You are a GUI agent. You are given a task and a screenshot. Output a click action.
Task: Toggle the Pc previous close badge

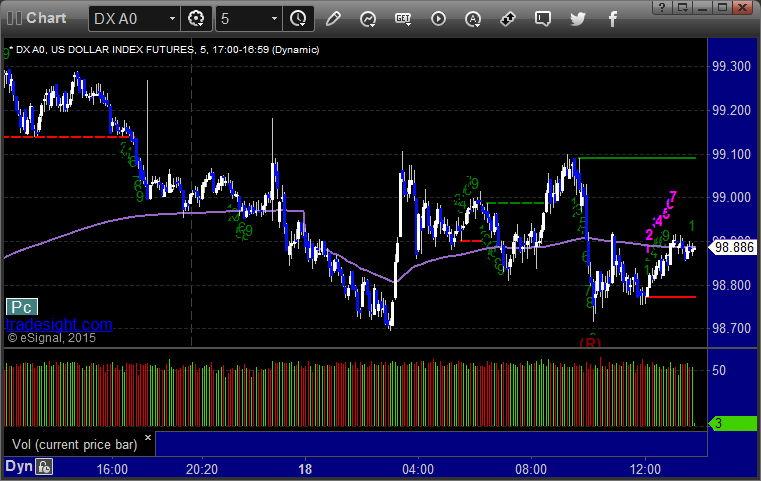pos(21,307)
